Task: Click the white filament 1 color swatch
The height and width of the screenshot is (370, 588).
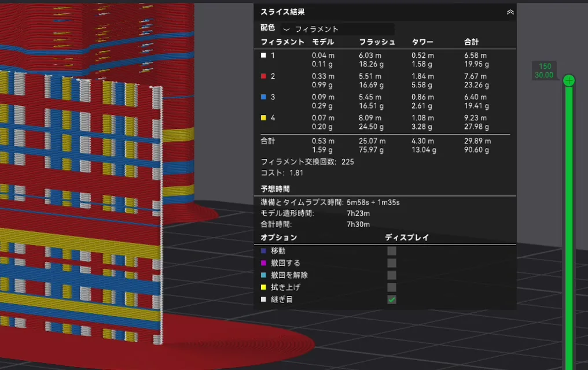Action: pos(264,55)
